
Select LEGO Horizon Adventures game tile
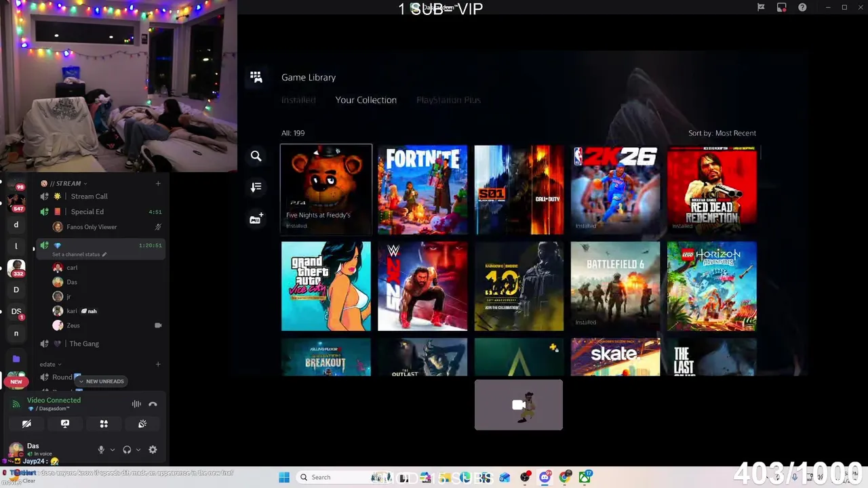[711, 286]
